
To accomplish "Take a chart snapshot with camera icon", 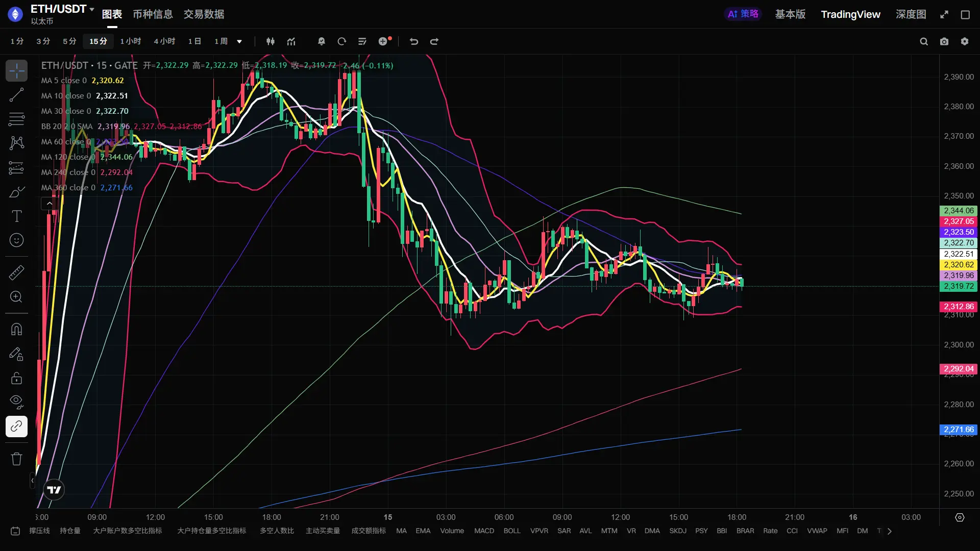I will click(x=944, y=41).
